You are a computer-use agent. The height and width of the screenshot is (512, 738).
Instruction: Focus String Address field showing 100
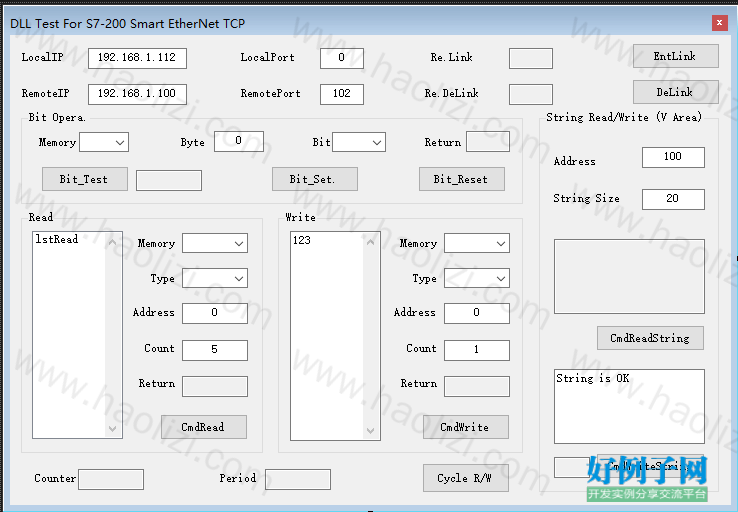[x=673, y=157]
